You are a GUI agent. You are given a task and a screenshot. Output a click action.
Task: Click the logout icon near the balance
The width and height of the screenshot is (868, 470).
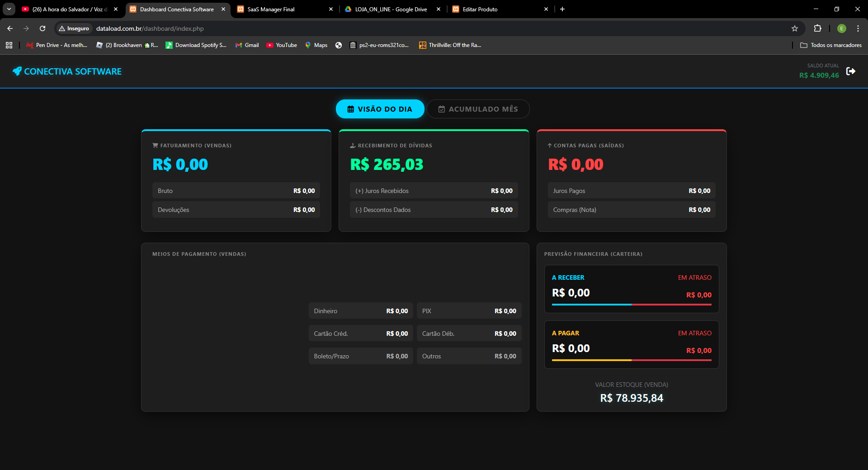coord(850,71)
